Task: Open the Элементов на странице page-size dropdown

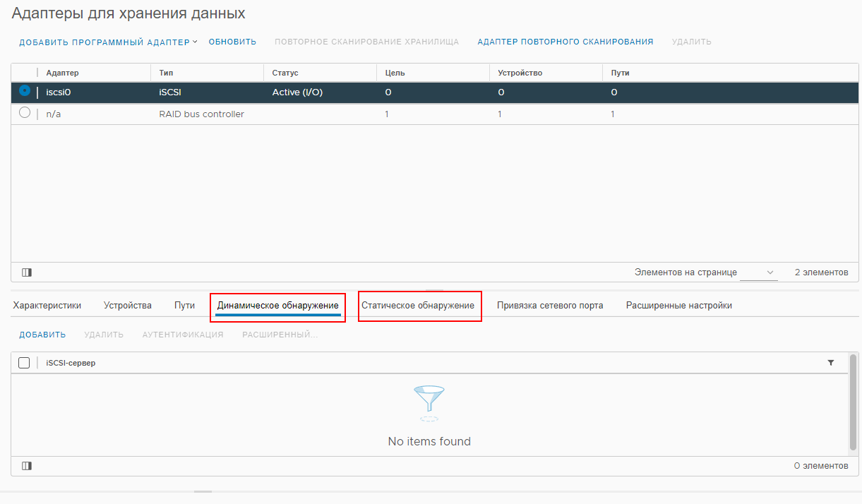Action: (x=759, y=272)
